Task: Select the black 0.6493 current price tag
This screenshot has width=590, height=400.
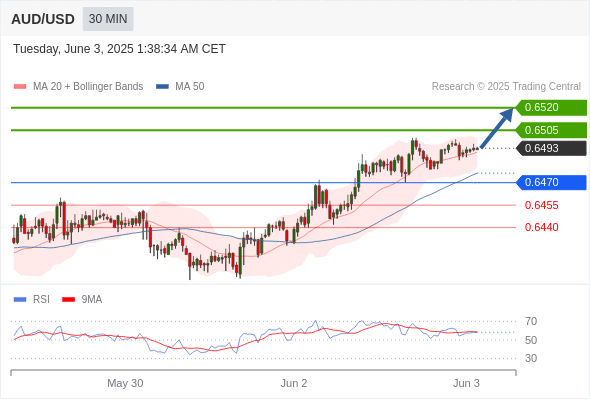Action: [x=551, y=148]
